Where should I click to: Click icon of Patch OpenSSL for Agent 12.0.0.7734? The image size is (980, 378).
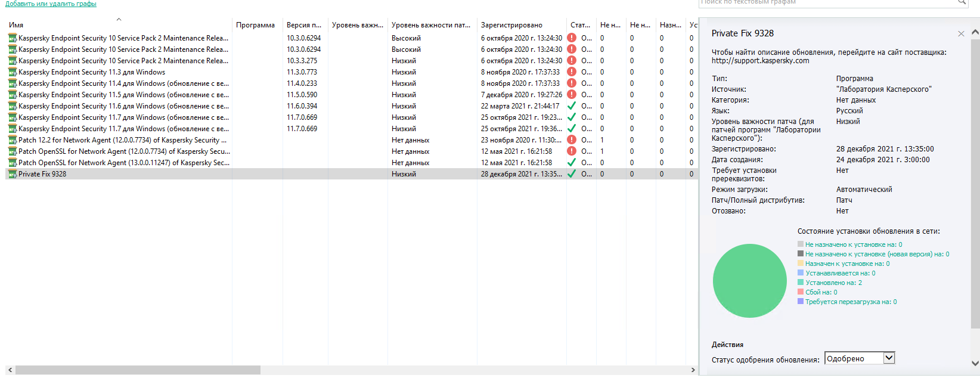click(x=13, y=151)
